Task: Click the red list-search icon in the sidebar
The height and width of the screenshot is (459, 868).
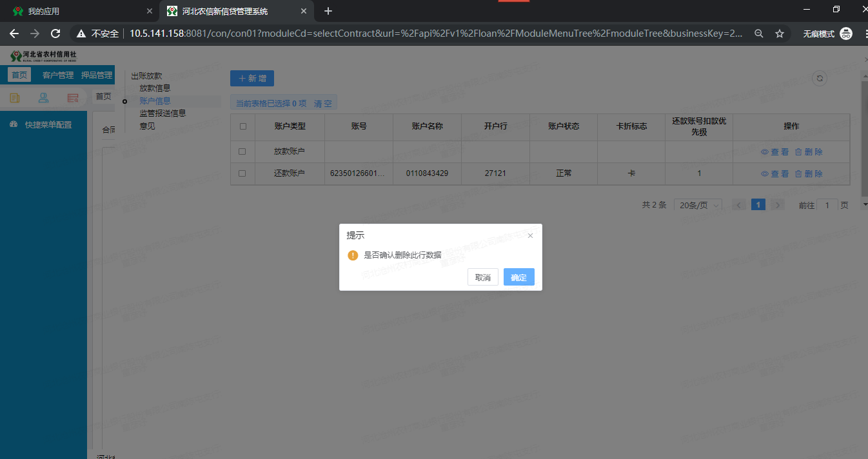Action: 72,97
